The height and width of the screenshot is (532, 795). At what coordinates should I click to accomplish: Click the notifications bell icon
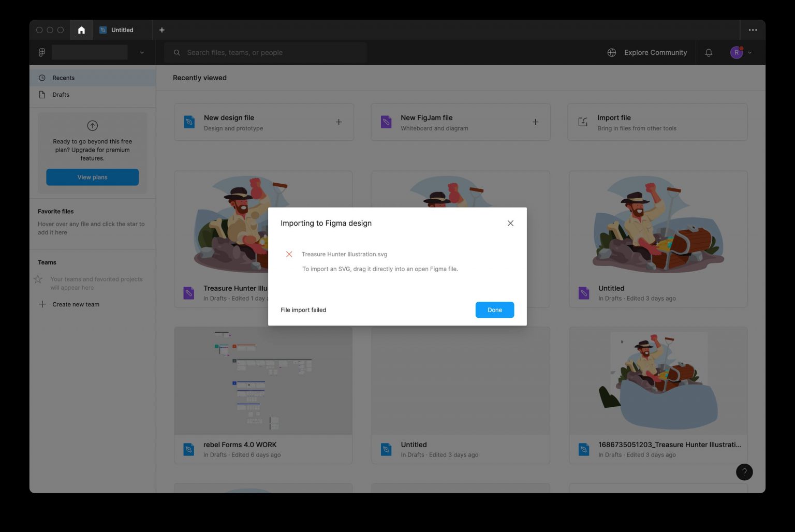point(708,52)
